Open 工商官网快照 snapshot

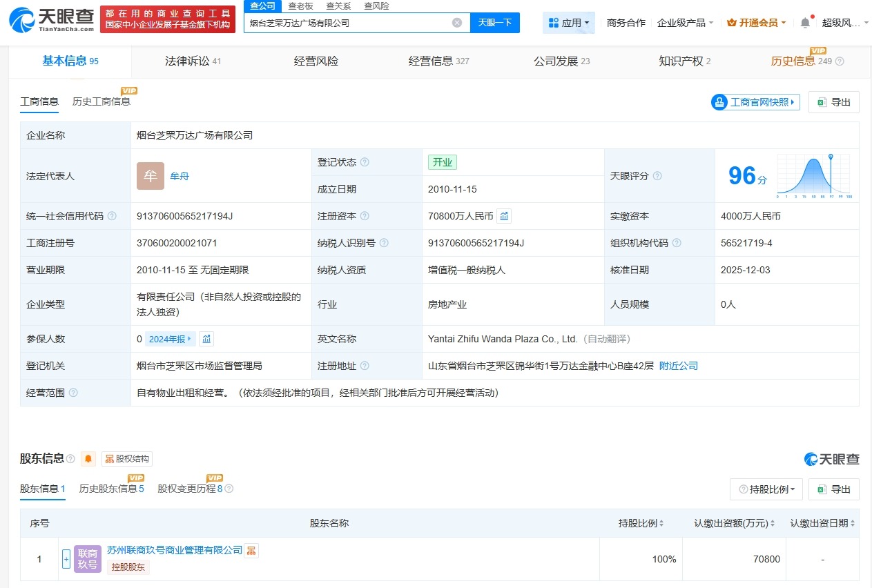(x=754, y=101)
